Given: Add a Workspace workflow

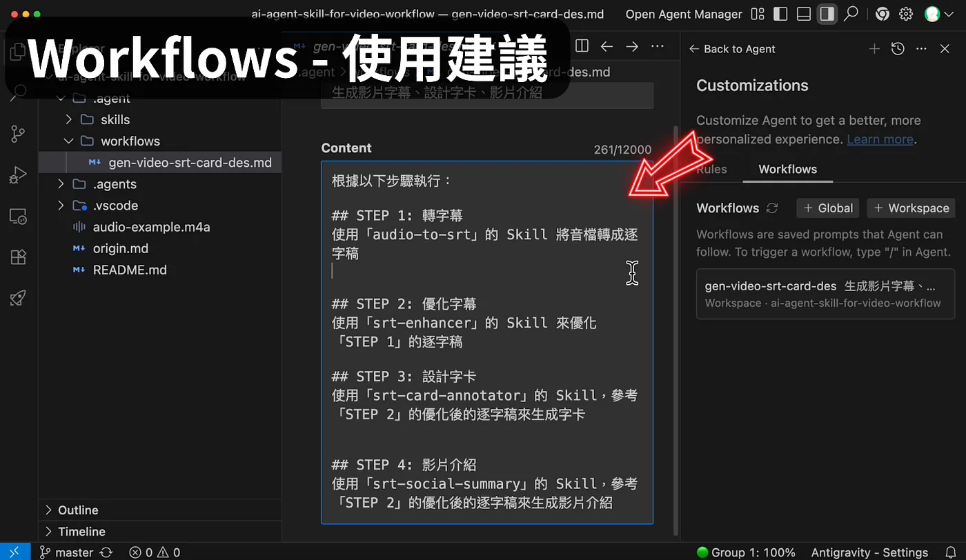Looking at the screenshot, I should pos(911,208).
